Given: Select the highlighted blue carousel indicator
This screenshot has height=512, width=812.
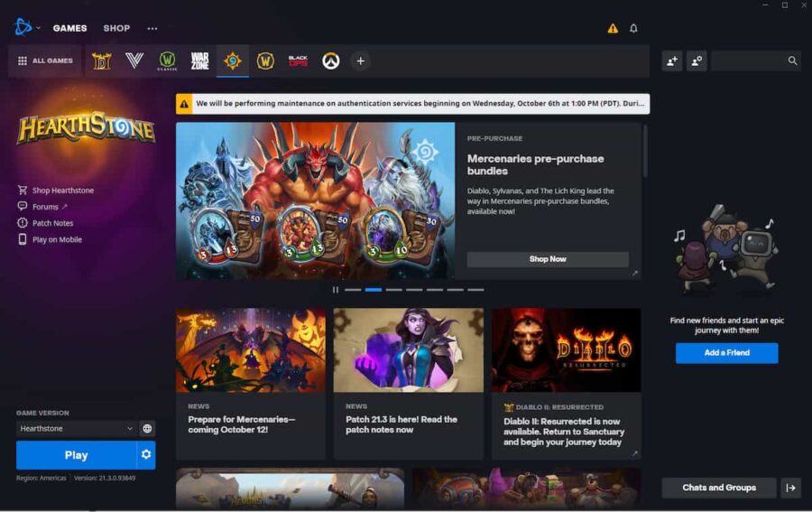Looking at the screenshot, I should pos(374,290).
